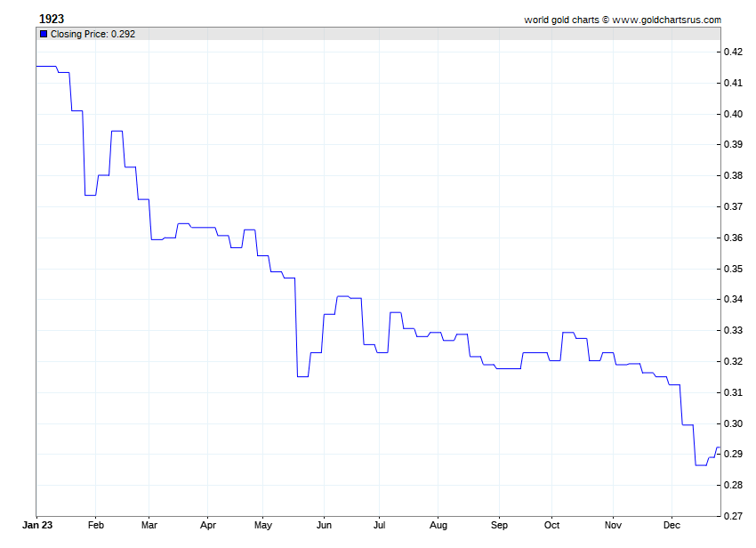Click the goldchartsrus.com credit text
Image resolution: width=756 pixels, height=548 pixels.
(623, 20)
